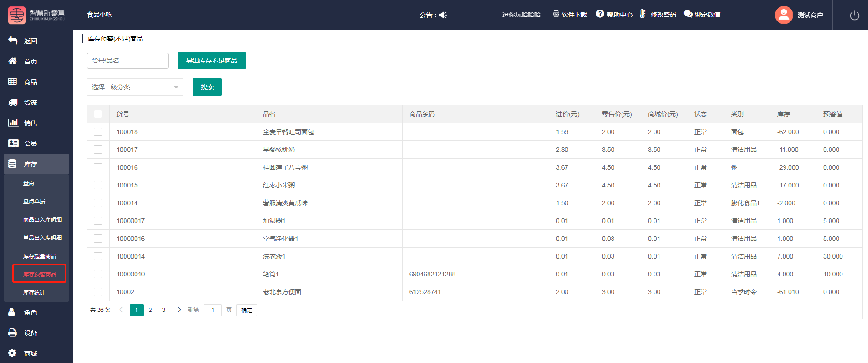Open the sales bar chart icon
This screenshot has width=868, height=363.
[x=13, y=123]
